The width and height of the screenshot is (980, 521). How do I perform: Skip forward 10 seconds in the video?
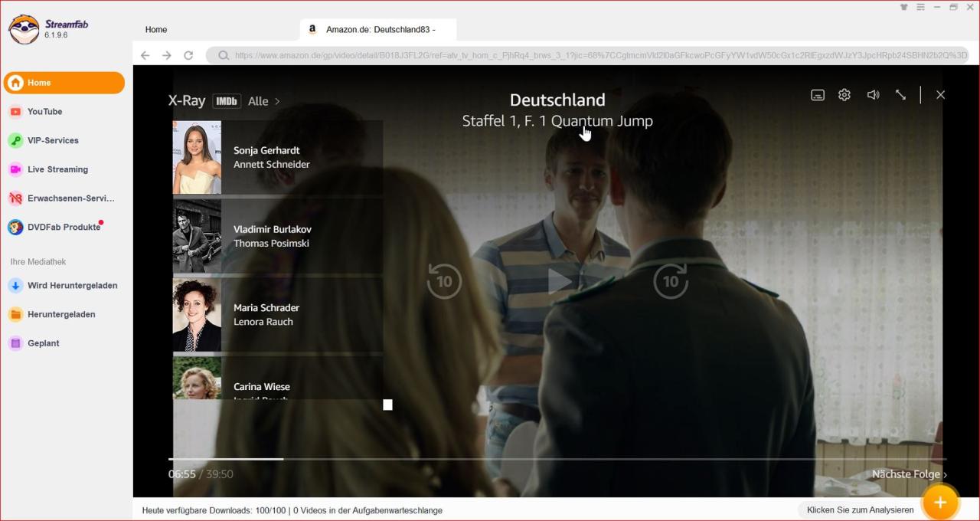pos(671,281)
